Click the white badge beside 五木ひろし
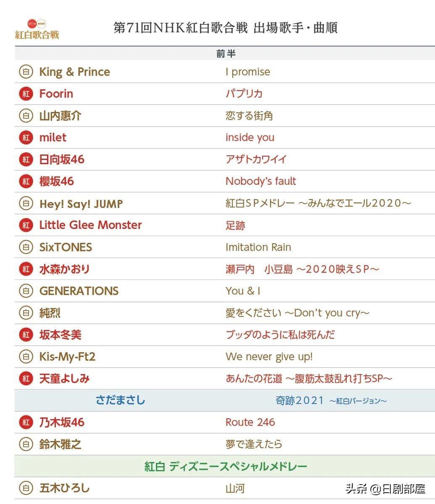The width and height of the screenshot is (435, 504). pos(26,488)
